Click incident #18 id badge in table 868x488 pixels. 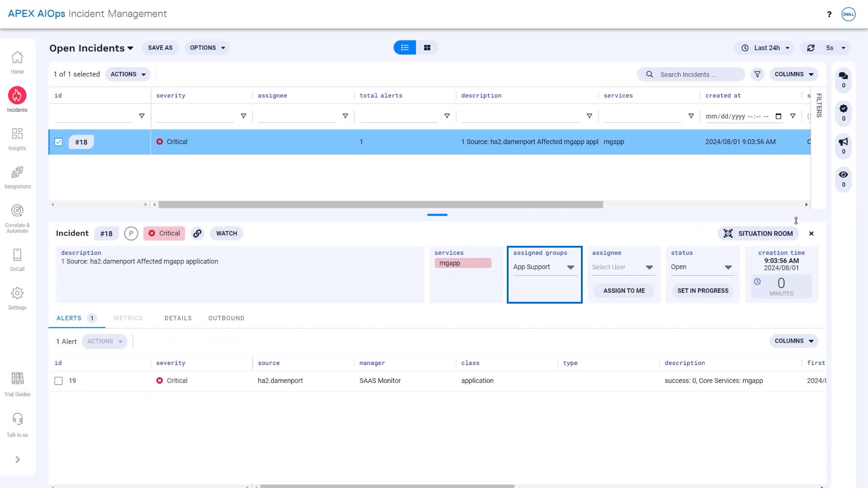click(x=81, y=142)
